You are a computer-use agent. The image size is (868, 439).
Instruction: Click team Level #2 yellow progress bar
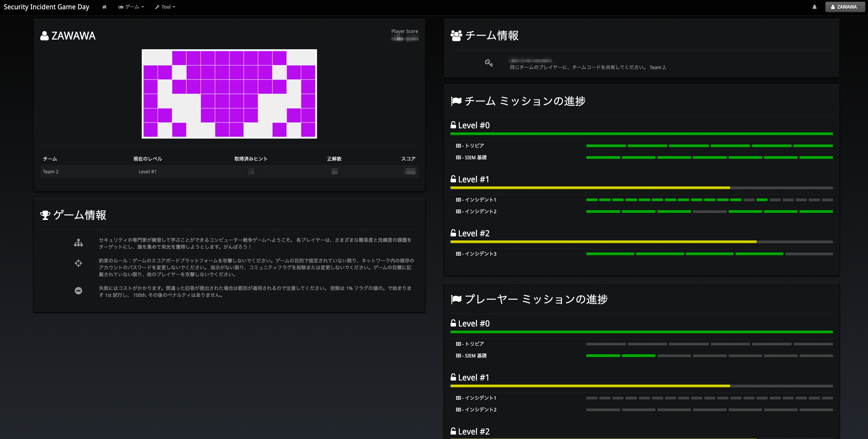pyautogui.click(x=604, y=242)
